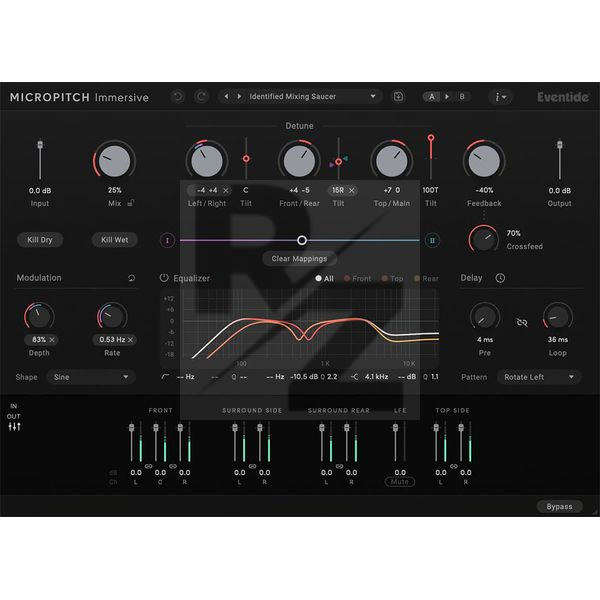Toggle Front L-C channel link icon
The image size is (600, 600).
point(148,466)
